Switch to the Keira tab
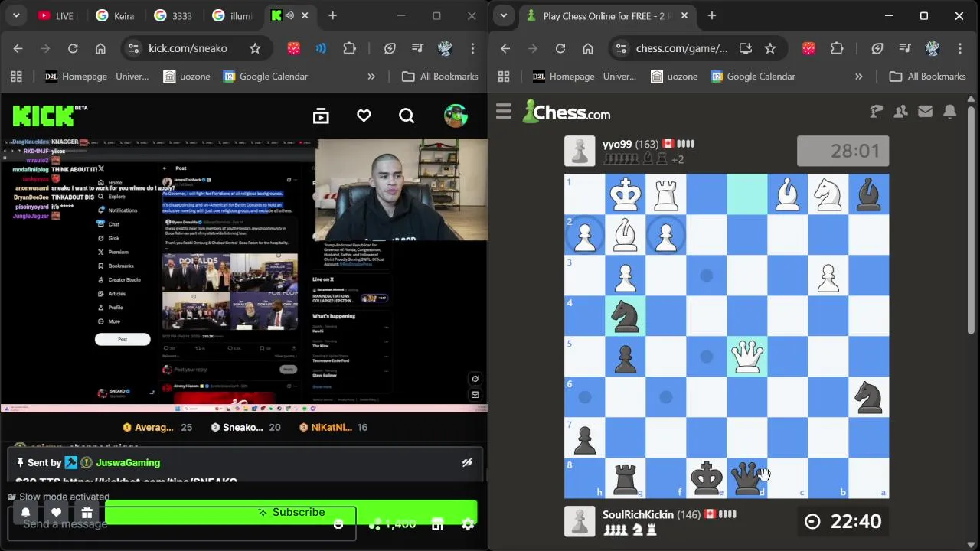980x551 pixels. tap(116, 15)
